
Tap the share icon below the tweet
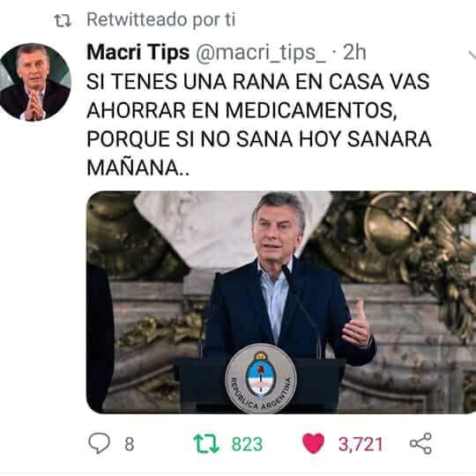(420, 443)
